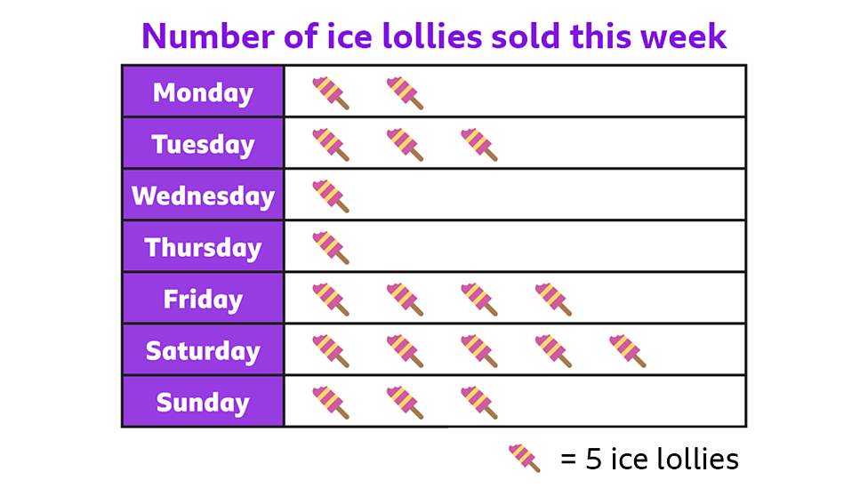Select the Friday row label
Image resolution: width=868 pixels, height=488 pixels.
[x=203, y=299]
